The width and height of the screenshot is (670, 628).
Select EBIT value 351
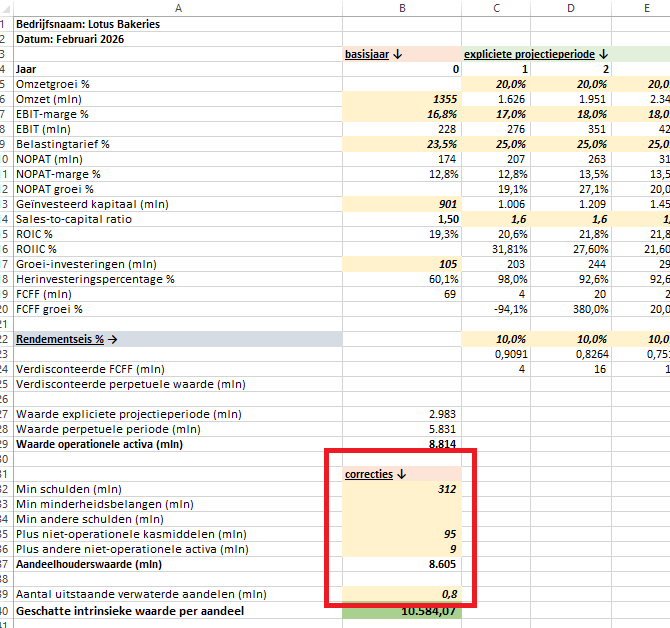tap(571, 129)
